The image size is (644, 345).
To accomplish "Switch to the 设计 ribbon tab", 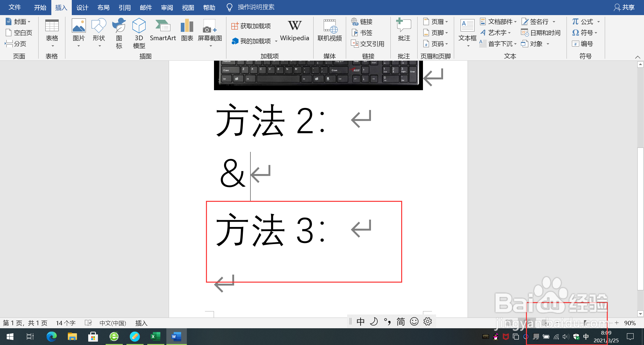I will (82, 7).
